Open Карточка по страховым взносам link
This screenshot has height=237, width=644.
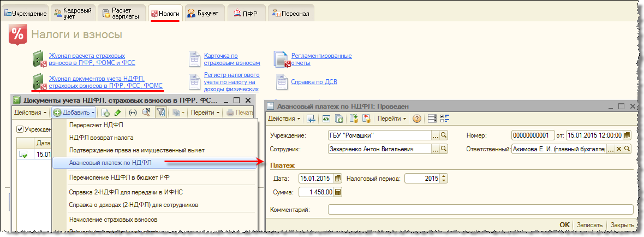pyautogui.click(x=232, y=59)
